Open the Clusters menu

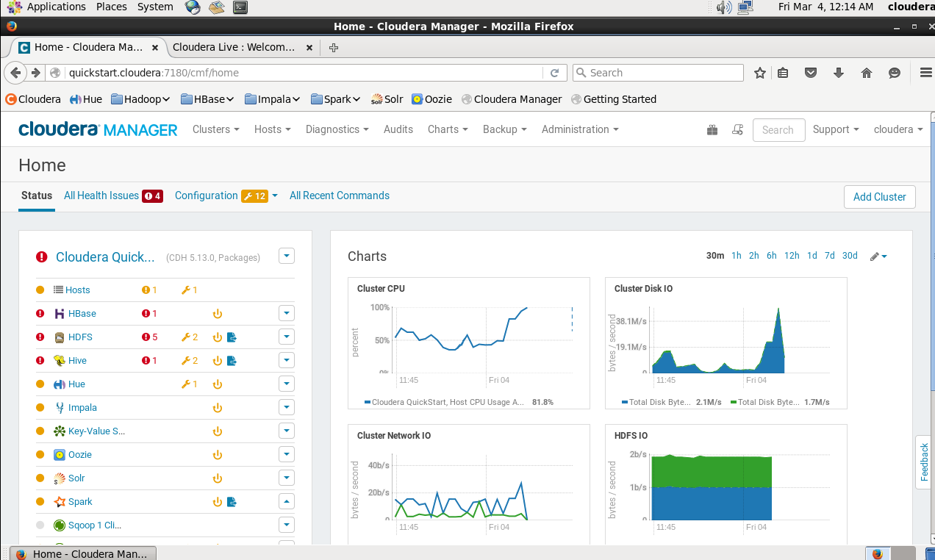[x=215, y=129]
